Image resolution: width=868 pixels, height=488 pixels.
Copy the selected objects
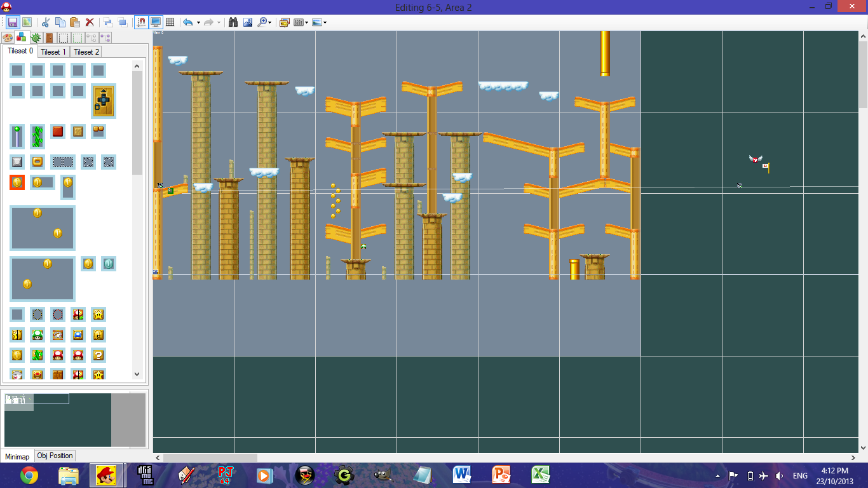pyautogui.click(x=60, y=22)
